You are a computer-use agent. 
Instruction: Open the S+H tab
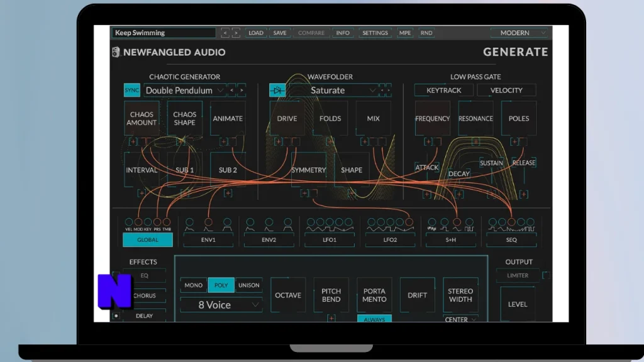pyautogui.click(x=450, y=239)
